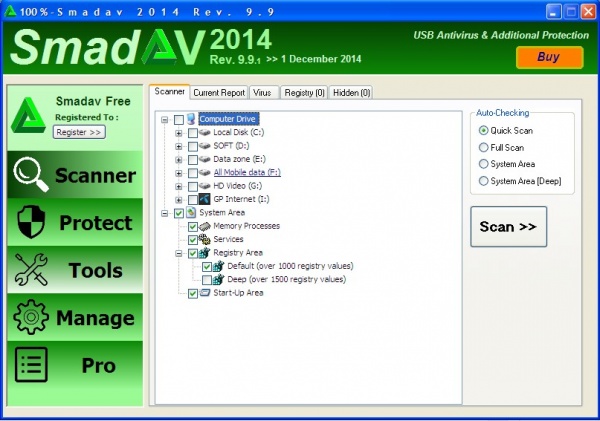Viewport: 600px width, 421px height.
Task: Select the Quick Scan radio button
Action: coord(484,131)
